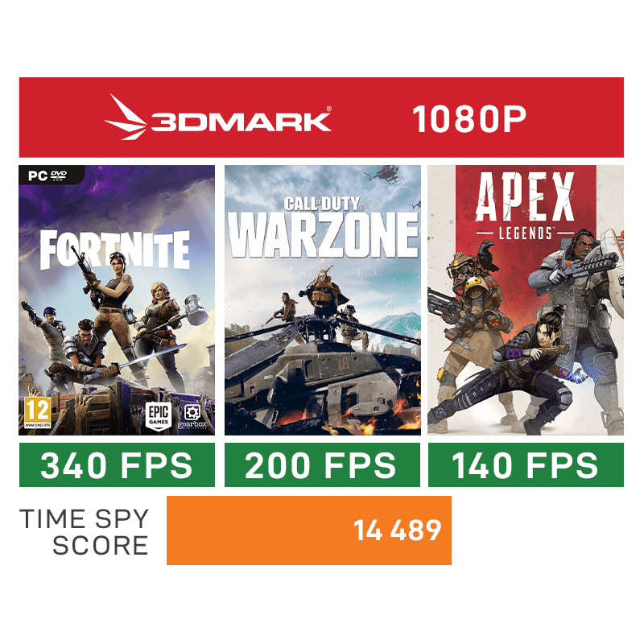Click the 140 FPS green label
Image resolution: width=644 pixels, height=644 pixels.
(x=526, y=465)
